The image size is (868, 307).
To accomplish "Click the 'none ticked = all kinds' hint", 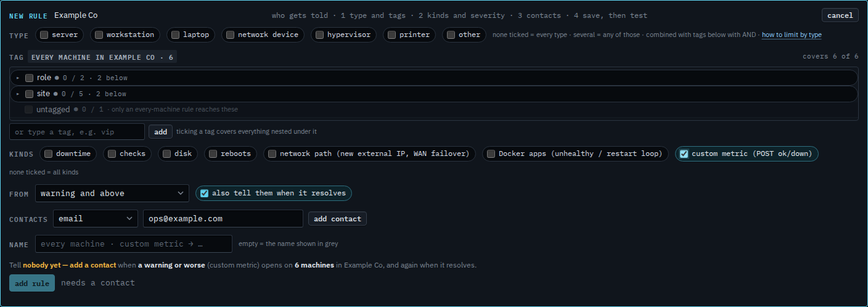I will [x=44, y=172].
